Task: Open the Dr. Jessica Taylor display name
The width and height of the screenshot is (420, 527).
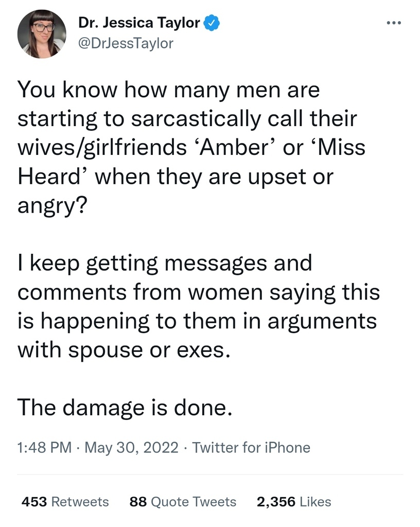Action: click(x=139, y=23)
